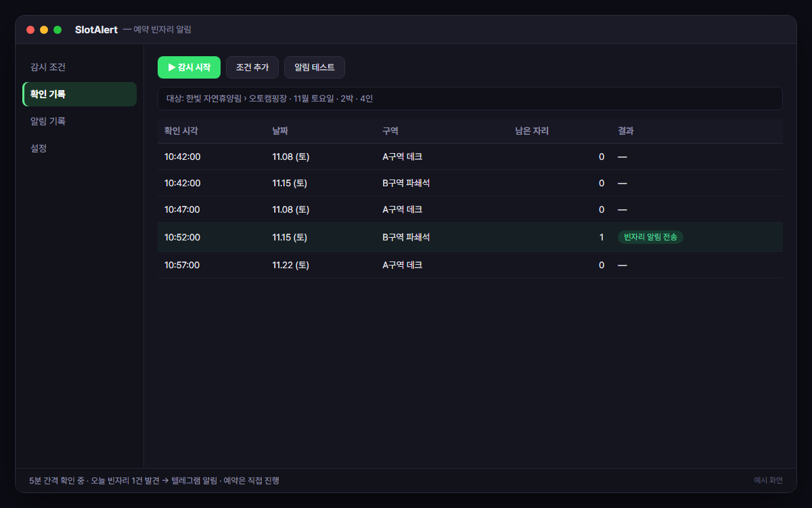Close the SlotAlert window with the red button
This screenshot has height=508, width=812.
click(x=30, y=30)
